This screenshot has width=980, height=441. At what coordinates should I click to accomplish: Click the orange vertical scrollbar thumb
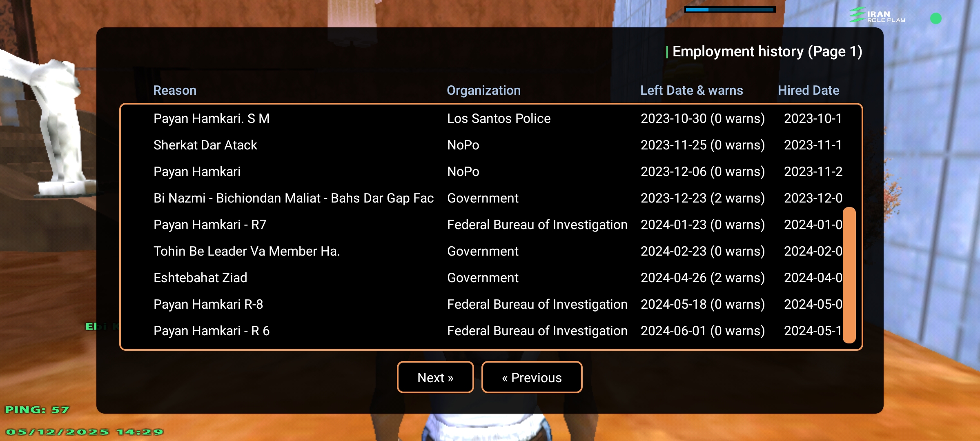click(x=849, y=275)
